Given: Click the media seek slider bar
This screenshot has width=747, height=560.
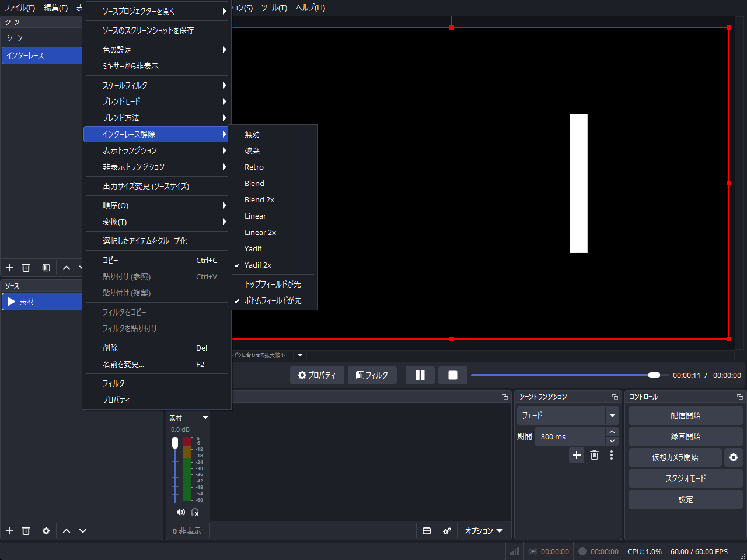Looking at the screenshot, I should pyautogui.click(x=570, y=375).
